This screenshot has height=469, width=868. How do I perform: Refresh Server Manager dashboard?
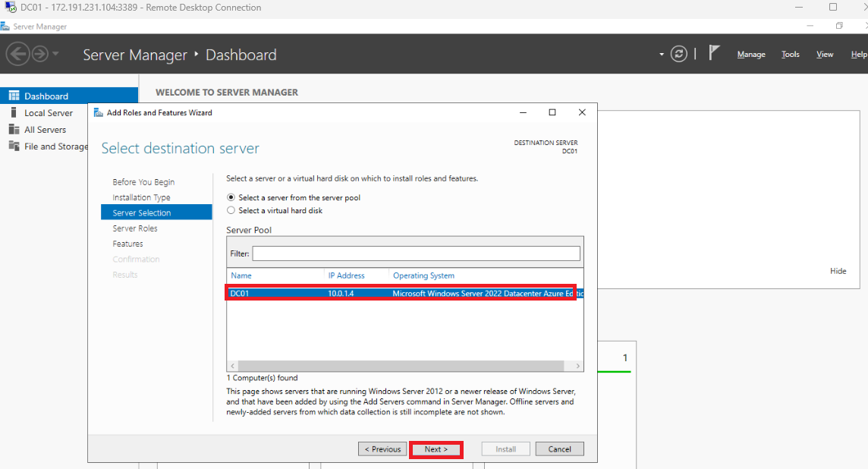(678, 54)
